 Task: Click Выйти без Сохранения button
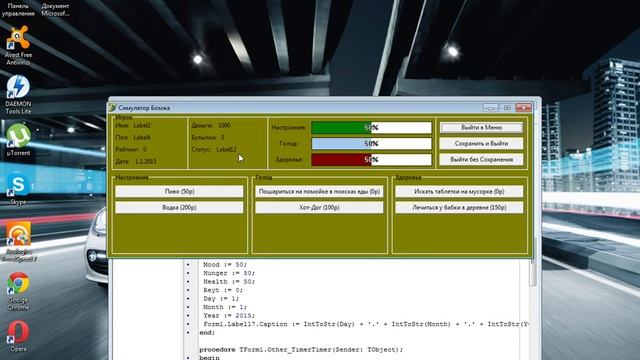point(481,160)
